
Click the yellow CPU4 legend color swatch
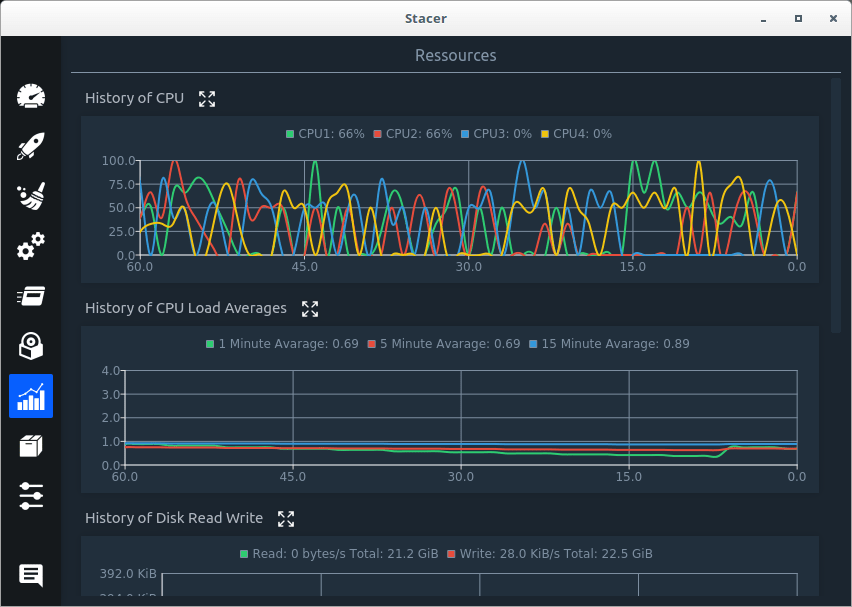pos(545,134)
